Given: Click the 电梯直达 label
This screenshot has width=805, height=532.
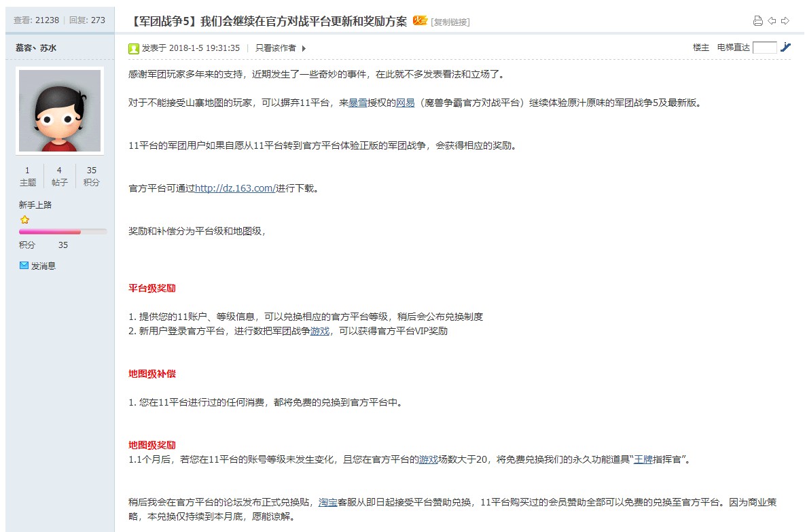Looking at the screenshot, I should click(733, 48).
